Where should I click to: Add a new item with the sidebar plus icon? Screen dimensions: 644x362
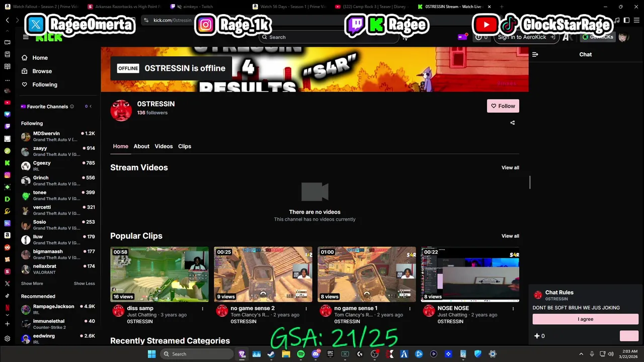pos(7,324)
